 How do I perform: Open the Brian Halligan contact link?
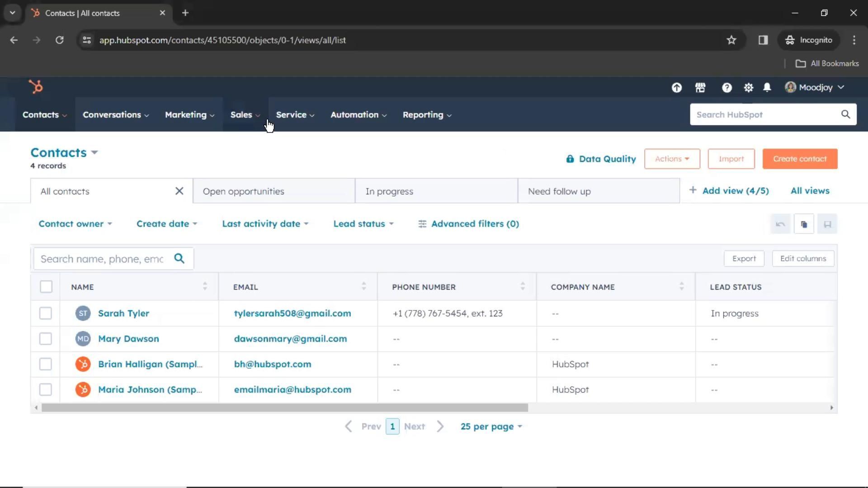click(150, 364)
